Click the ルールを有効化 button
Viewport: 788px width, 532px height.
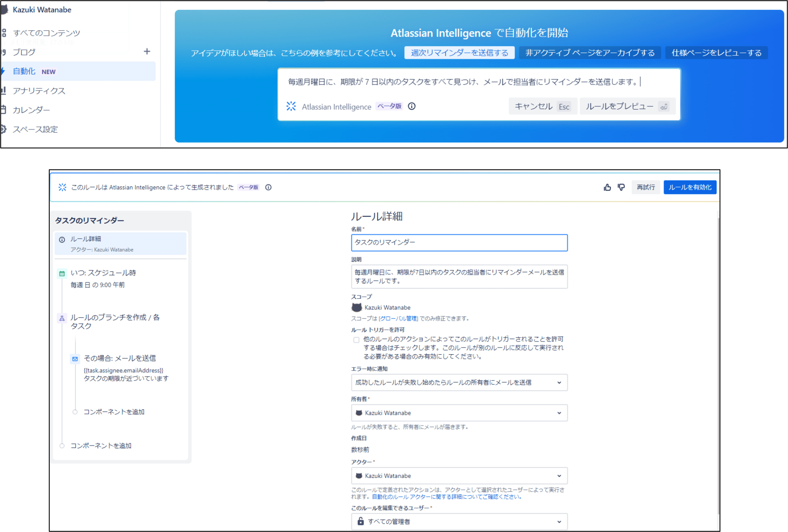click(690, 188)
